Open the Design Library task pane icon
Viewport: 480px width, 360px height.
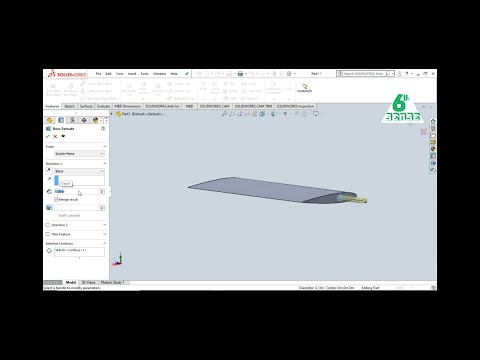tap(433, 128)
